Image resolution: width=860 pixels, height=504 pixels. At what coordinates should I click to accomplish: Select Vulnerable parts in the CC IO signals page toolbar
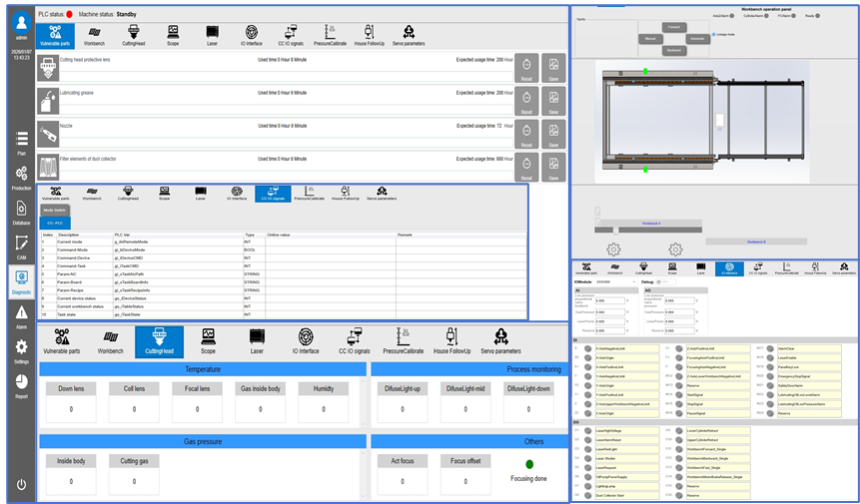click(56, 194)
